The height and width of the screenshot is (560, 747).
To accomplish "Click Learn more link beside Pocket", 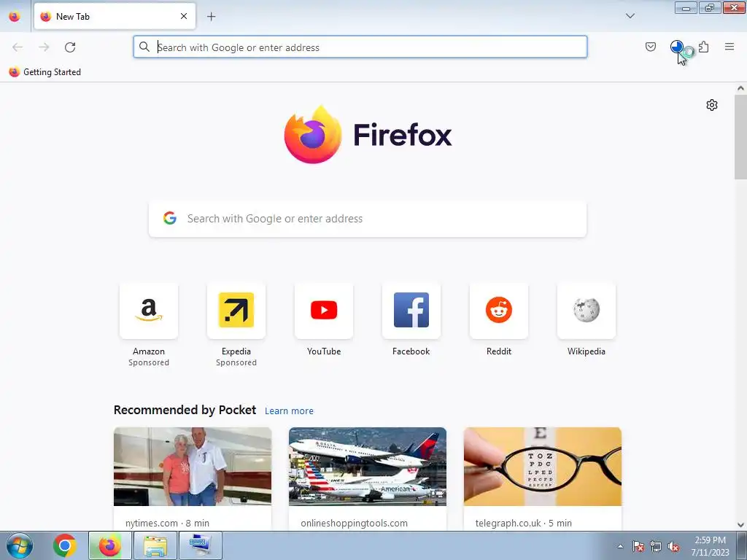I will click(x=289, y=411).
